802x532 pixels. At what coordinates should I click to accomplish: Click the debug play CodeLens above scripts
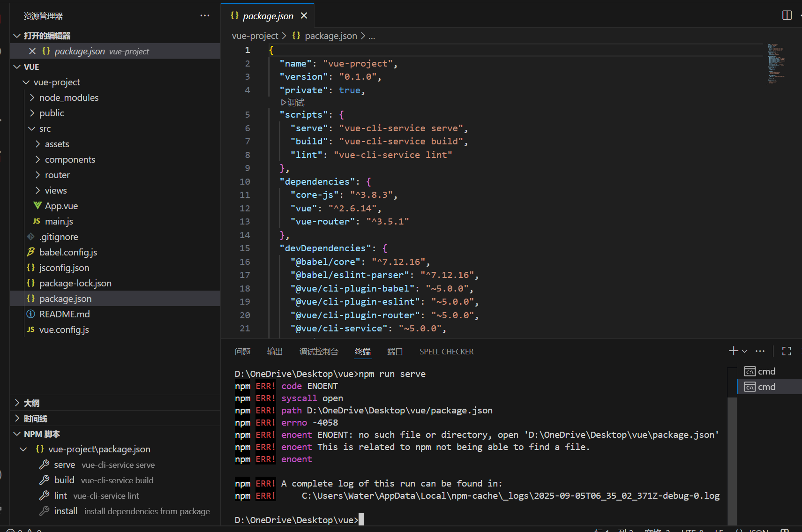pos(293,103)
